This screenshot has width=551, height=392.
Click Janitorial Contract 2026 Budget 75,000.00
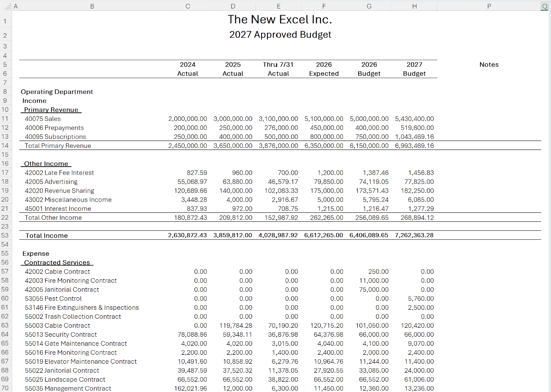coord(374,289)
